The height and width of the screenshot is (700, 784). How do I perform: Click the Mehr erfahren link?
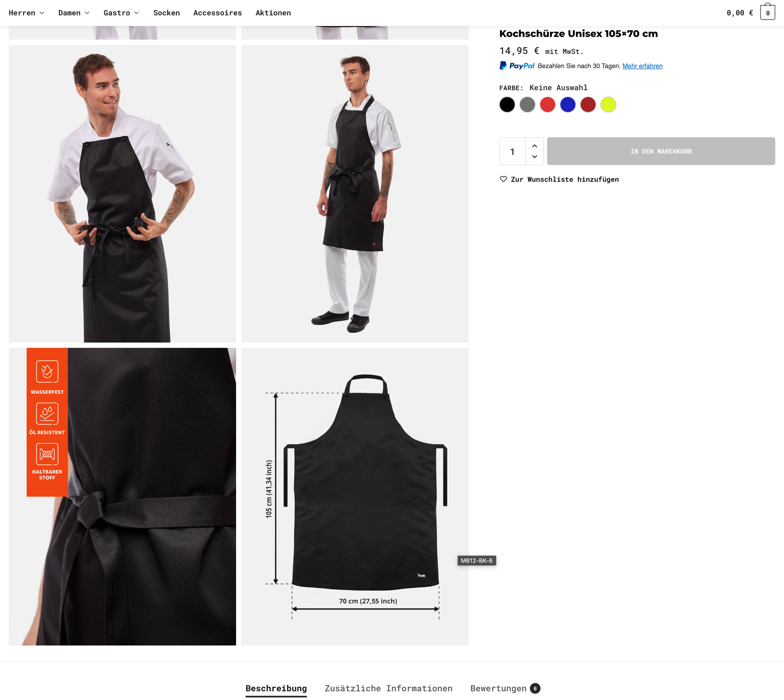[642, 66]
